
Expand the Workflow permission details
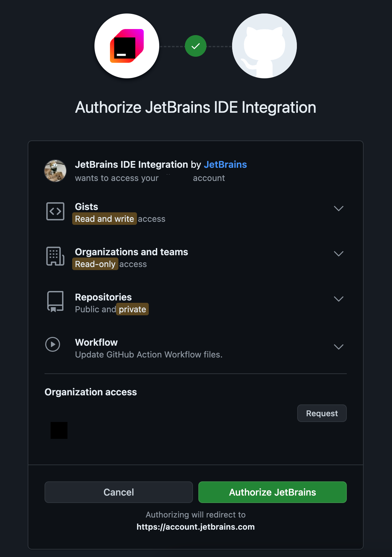338,347
